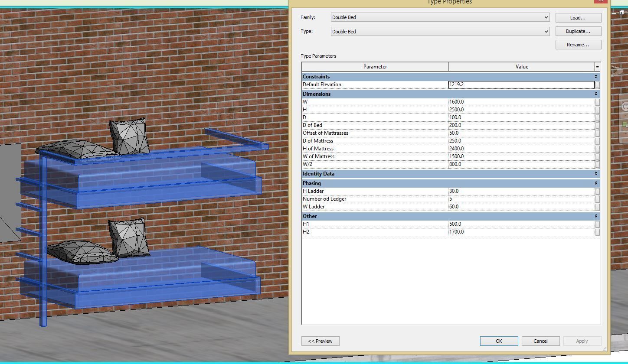
Task: Select the Default Elevation value field
Action: pyautogui.click(x=520, y=84)
